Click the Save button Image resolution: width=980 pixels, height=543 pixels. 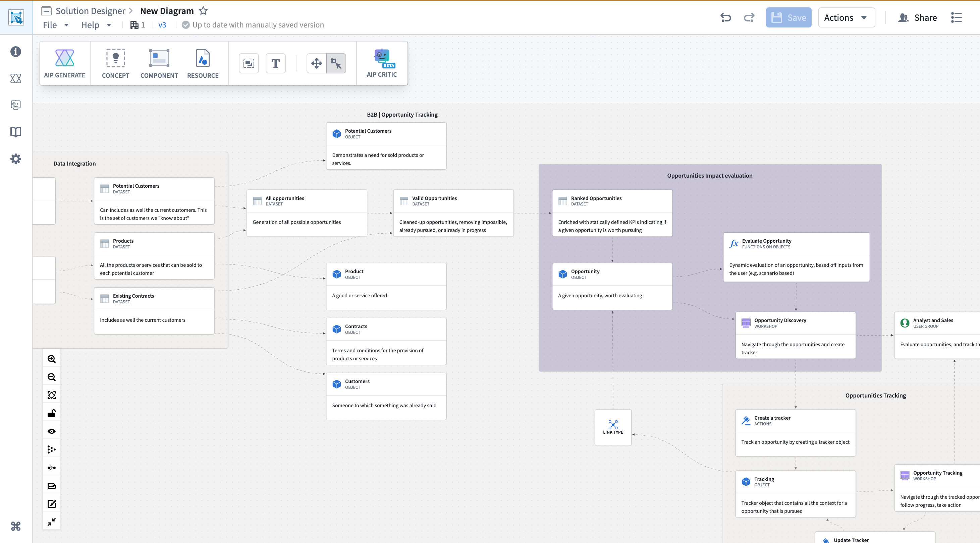point(788,17)
